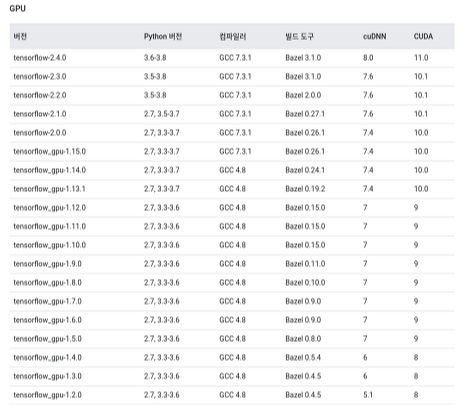Click 'GCC 4.8' in tensorflow_gpu-1.14.0 row

pos(232,170)
